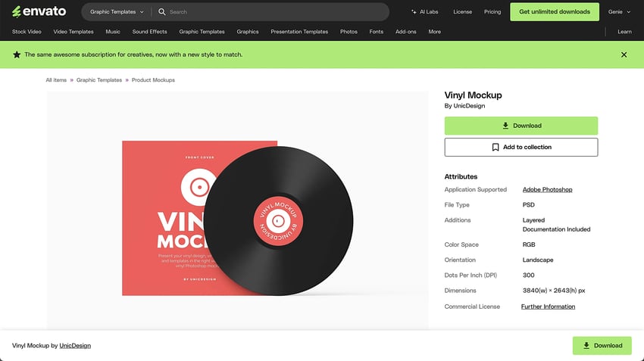
Task: Click the 300 DPI value
Action: 529,275
